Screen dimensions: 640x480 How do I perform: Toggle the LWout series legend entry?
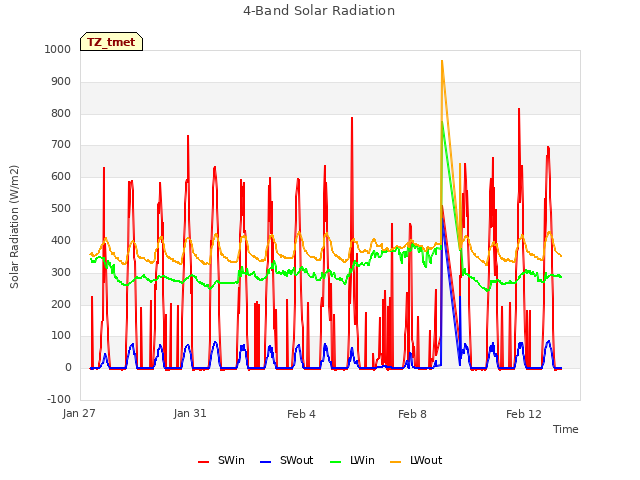[x=416, y=460]
